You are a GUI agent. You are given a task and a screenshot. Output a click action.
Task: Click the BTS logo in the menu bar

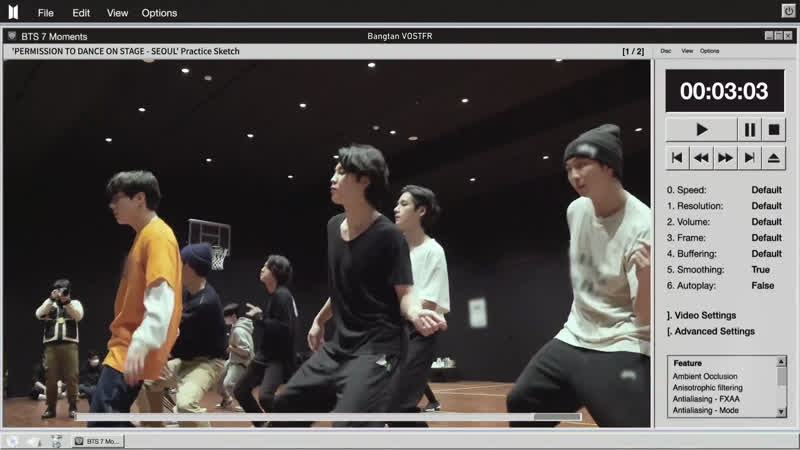pyautogui.click(x=13, y=12)
